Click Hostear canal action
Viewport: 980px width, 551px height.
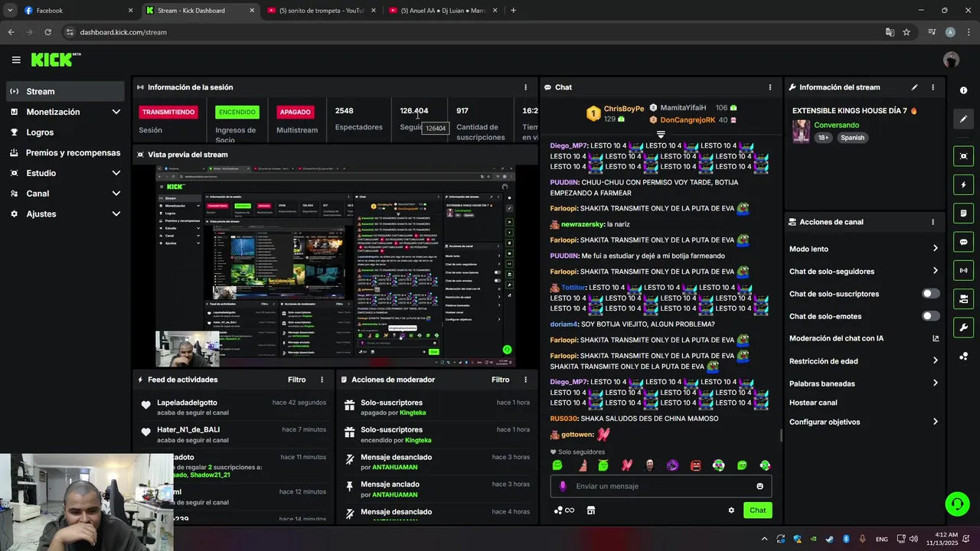pyautogui.click(x=813, y=403)
